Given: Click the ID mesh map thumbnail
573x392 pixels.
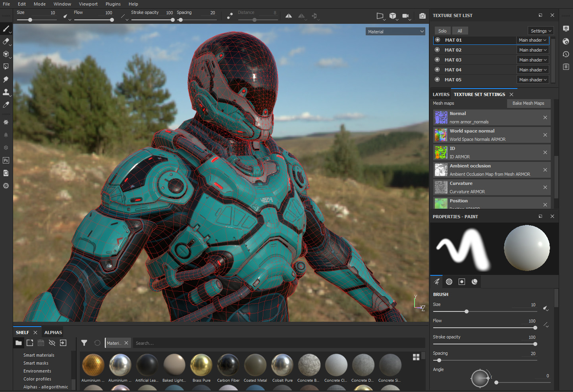Looking at the screenshot, I should [441, 152].
